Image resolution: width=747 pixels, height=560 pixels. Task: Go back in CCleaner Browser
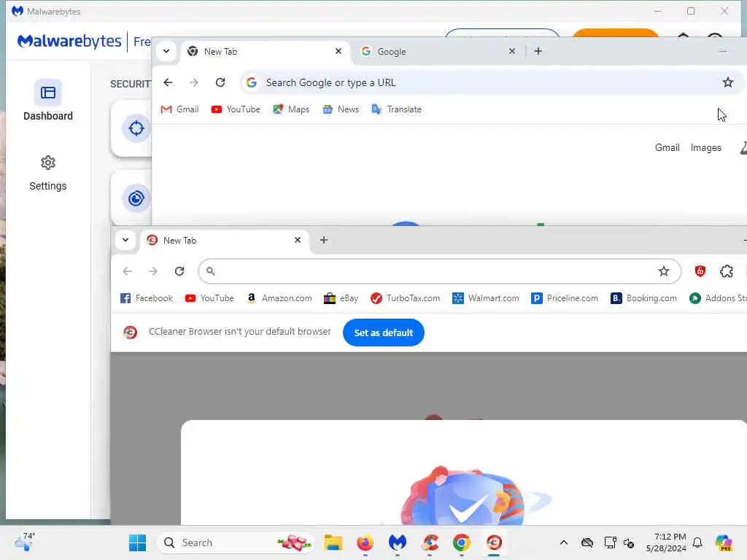pos(127,271)
